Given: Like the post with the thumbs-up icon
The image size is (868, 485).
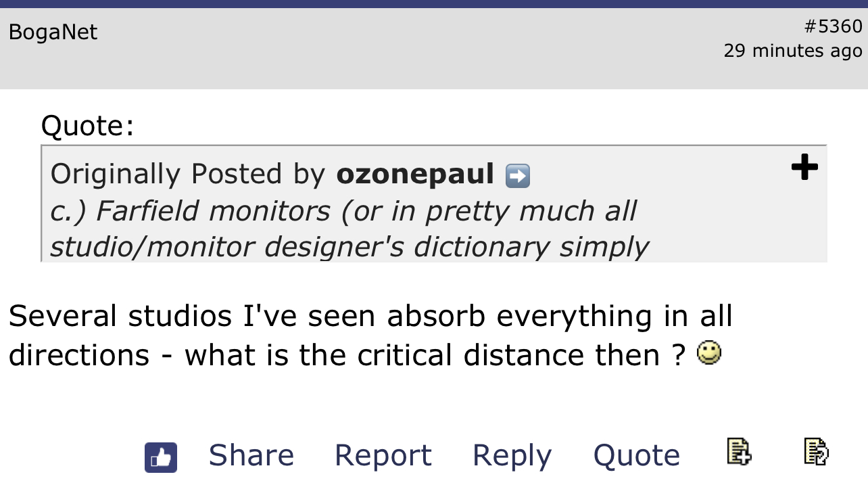Looking at the screenshot, I should coord(161,457).
